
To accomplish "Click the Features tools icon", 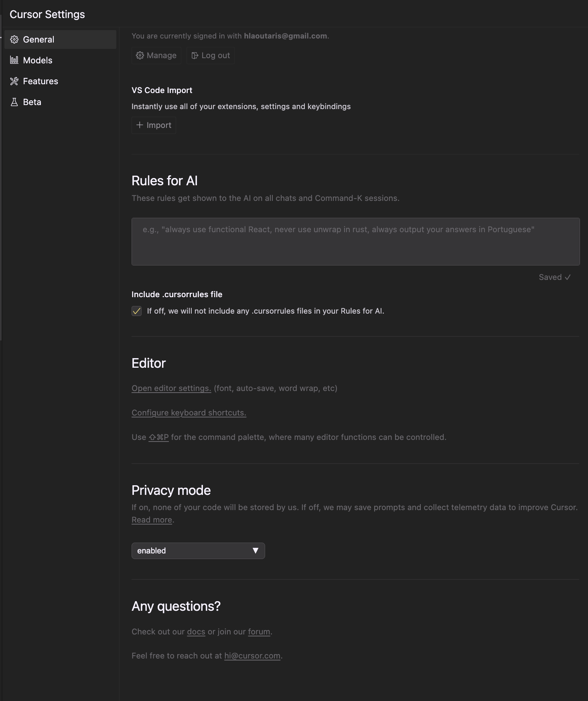I will (14, 81).
